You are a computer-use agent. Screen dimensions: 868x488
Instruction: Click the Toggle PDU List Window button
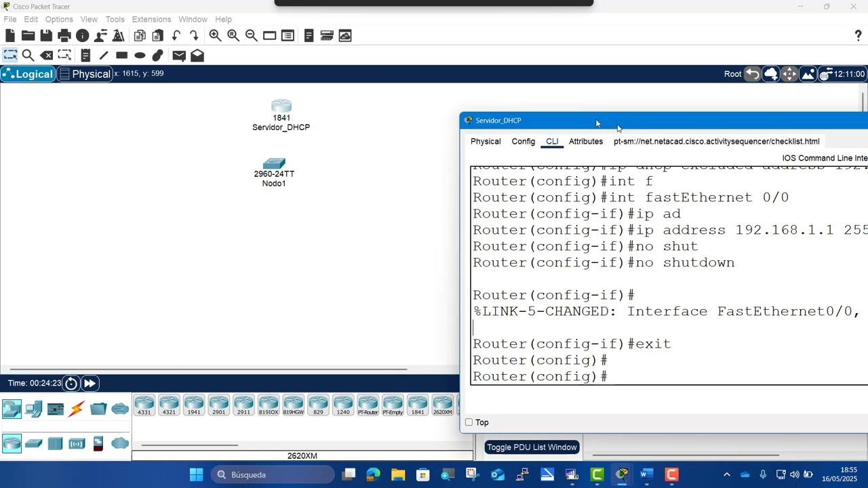[532, 447]
